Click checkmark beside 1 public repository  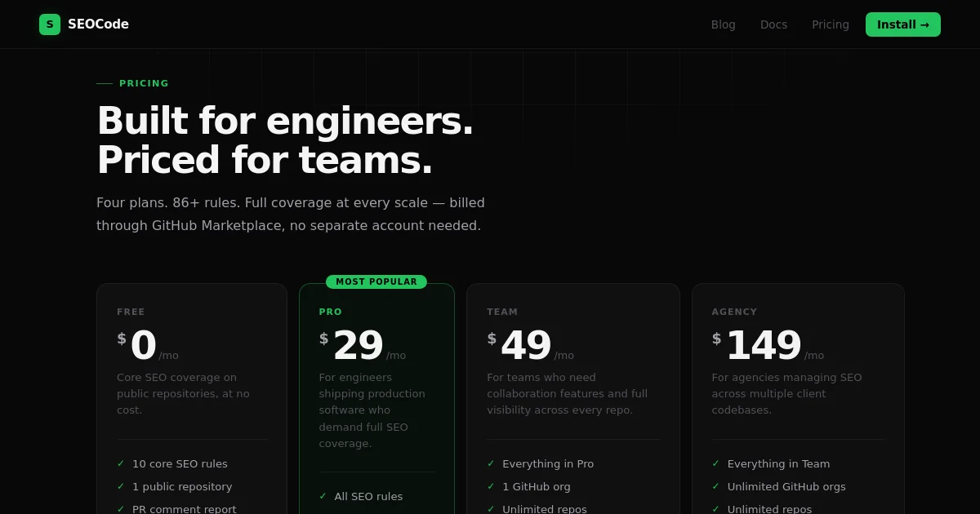pos(121,486)
